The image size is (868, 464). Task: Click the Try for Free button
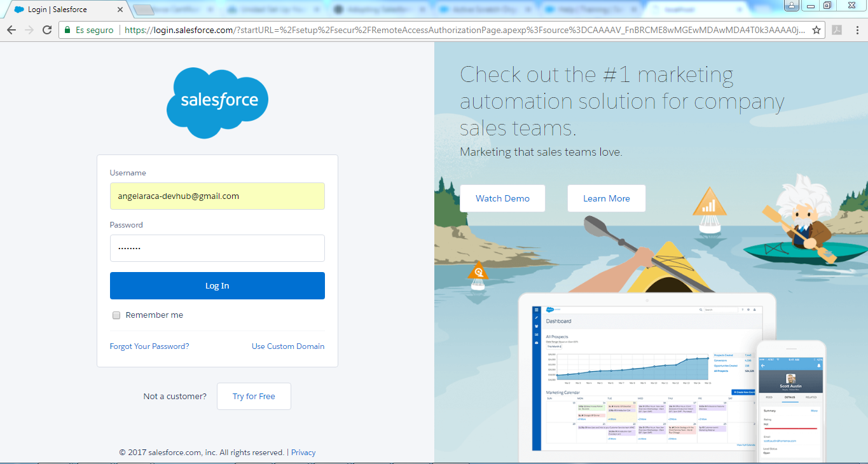254,396
